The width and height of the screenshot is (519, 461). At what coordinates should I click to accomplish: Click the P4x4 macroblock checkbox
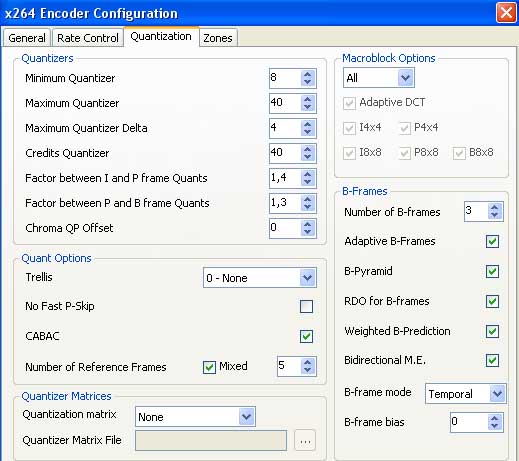[404, 128]
